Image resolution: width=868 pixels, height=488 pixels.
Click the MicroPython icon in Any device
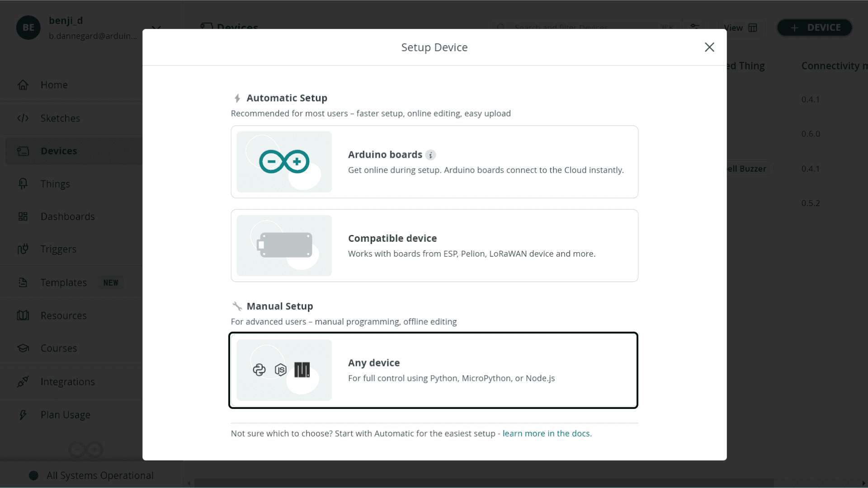[x=302, y=370]
